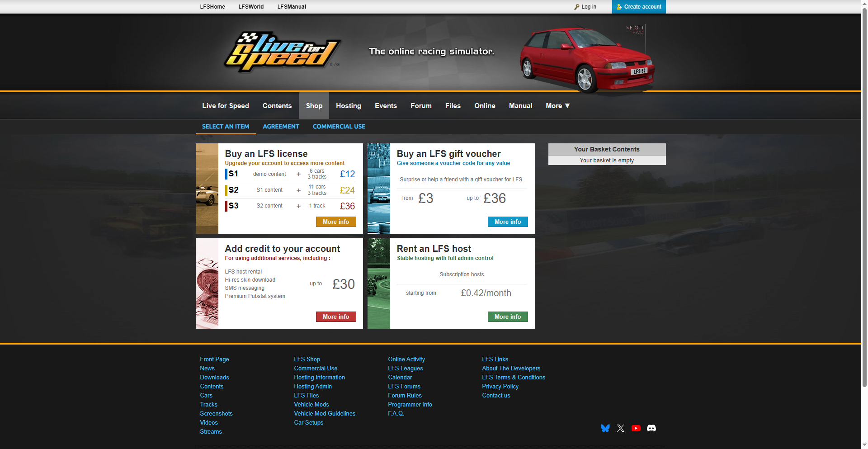Open the Manual menu item
This screenshot has width=868, height=449.
pos(521,106)
